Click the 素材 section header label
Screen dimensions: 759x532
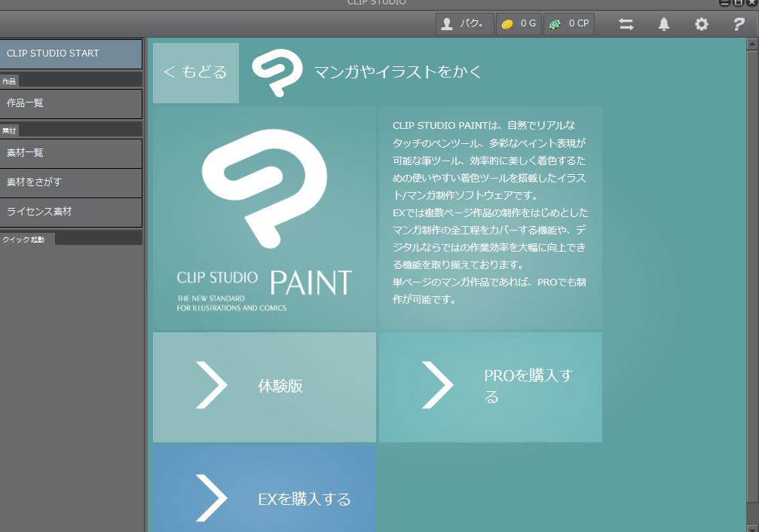[x=9, y=130]
